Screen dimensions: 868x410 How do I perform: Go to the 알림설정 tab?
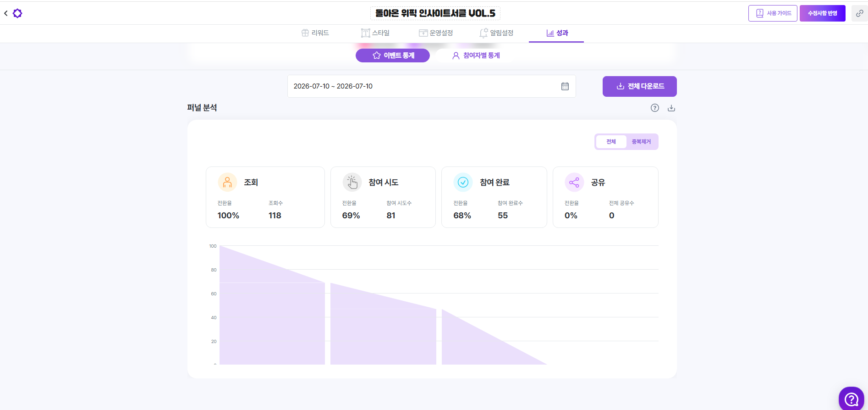pyautogui.click(x=496, y=33)
